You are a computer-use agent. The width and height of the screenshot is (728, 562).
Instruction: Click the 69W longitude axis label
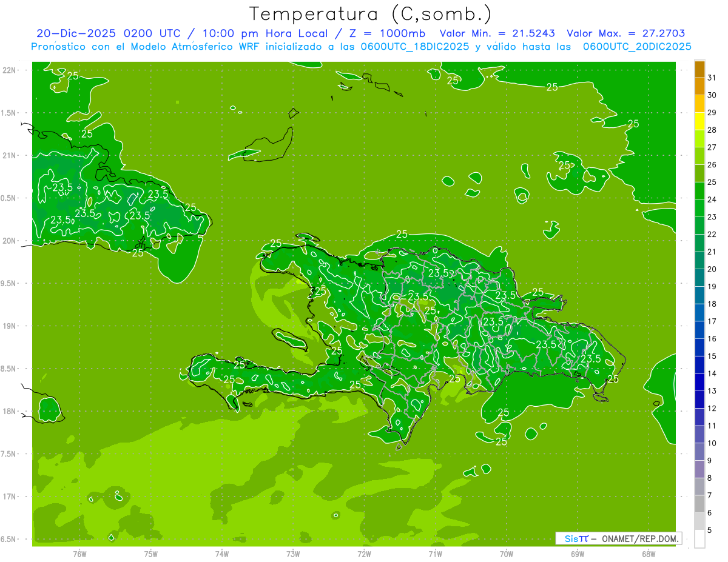(x=578, y=554)
